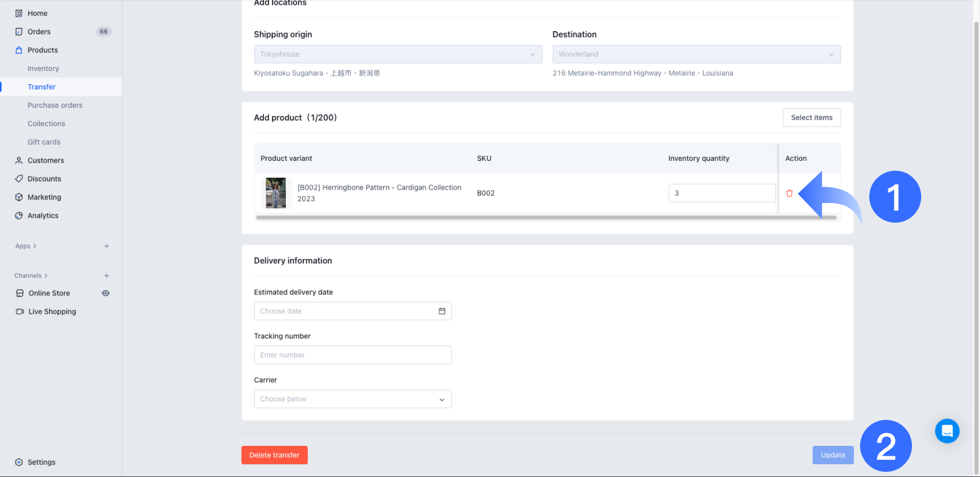
Task: Add a new app with plus icon
Action: [x=107, y=246]
